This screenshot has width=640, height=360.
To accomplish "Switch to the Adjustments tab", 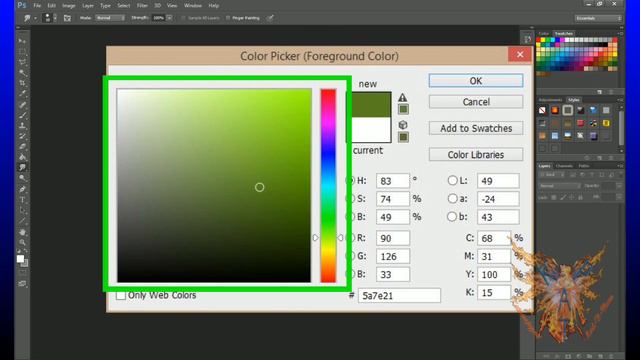I will (550, 100).
